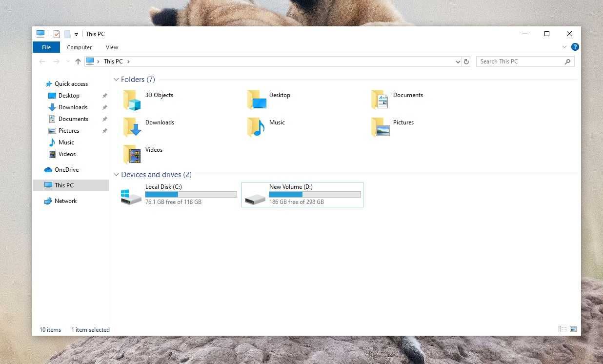Click the search magnifier icon
The height and width of the screenshot is (364, 603).
click(x=567, y=61)
